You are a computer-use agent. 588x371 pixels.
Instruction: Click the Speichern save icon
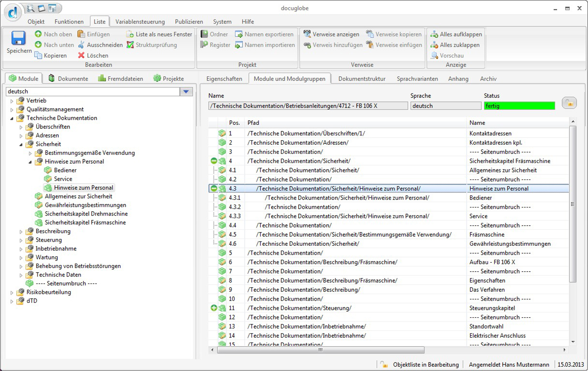pyautogui.click(x=18, y=39)
